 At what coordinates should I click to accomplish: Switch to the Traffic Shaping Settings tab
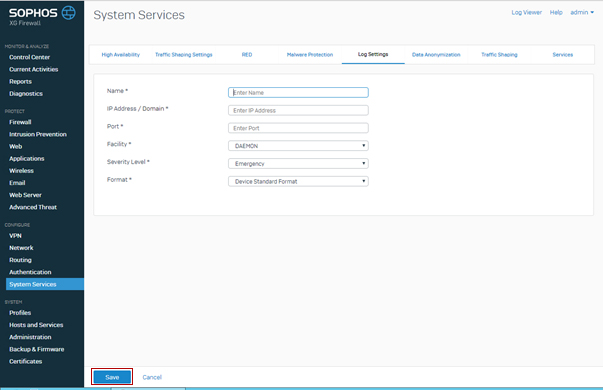point(184,55)
